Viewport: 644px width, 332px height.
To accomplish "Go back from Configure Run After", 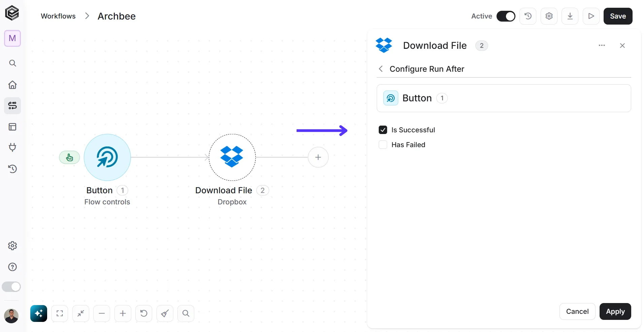I will tap(381, 69).
